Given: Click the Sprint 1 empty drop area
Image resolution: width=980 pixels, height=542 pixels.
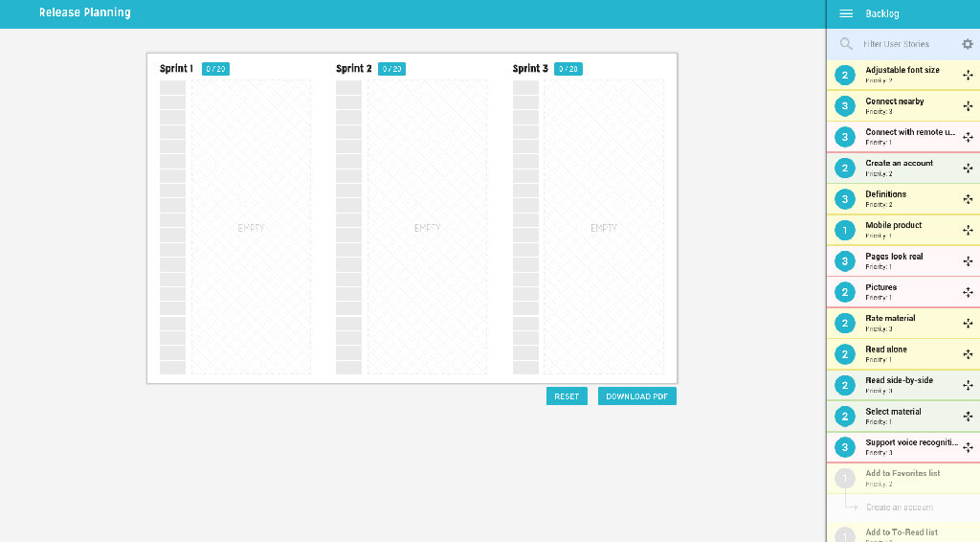Looking at the screenshot, I should [x=251, y=228].
